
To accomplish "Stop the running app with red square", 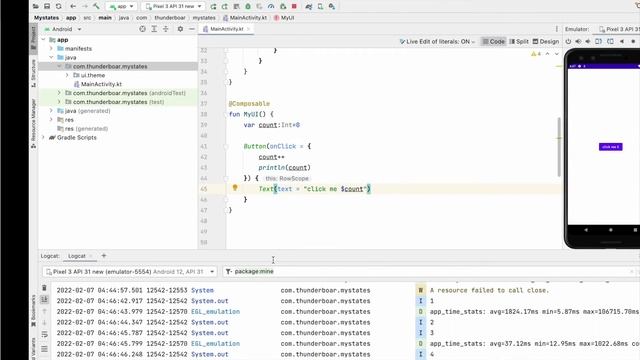I will [294, 7].
